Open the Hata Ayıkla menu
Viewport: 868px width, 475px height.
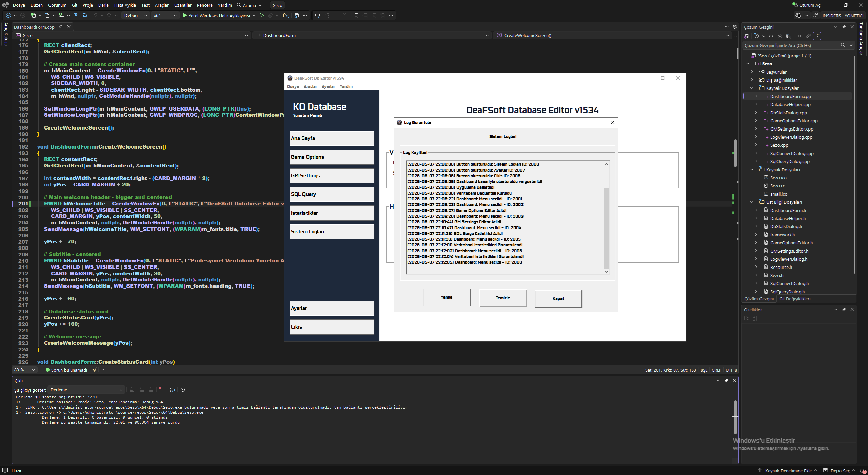(125, 5)
